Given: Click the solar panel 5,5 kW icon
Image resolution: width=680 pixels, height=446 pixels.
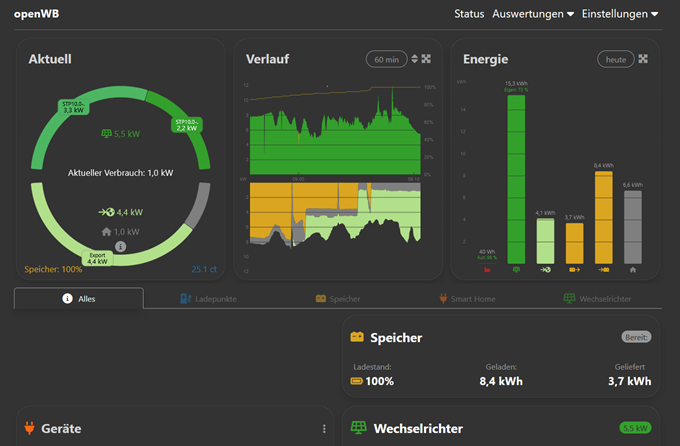Looking at the screenshot, I should [x=106, y=134].
